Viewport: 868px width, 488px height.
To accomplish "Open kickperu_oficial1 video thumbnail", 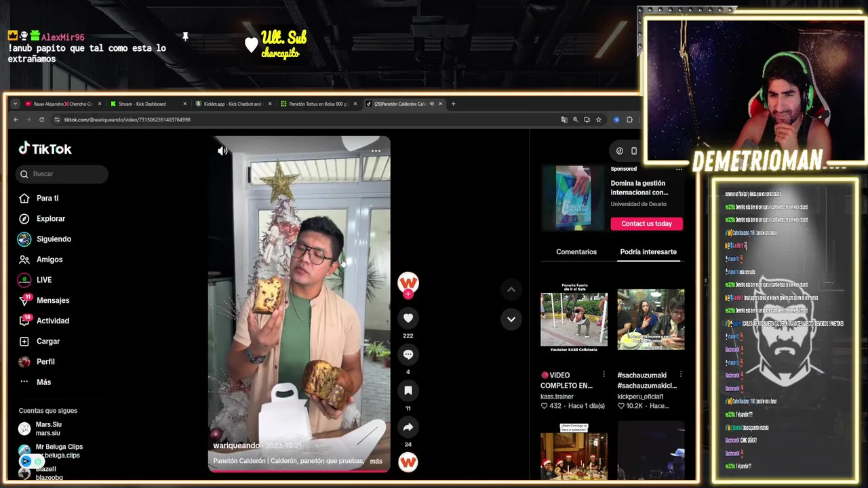I will (651, 319).
